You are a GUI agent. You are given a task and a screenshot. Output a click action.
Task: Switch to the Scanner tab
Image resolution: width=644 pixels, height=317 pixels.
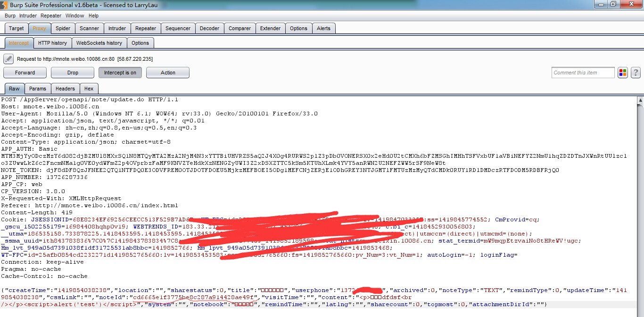tap(90, 28)
